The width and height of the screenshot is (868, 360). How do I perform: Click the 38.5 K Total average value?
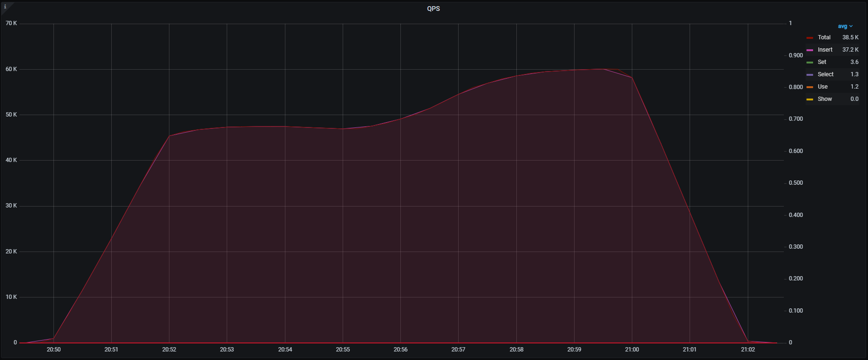tap(850, 37)
